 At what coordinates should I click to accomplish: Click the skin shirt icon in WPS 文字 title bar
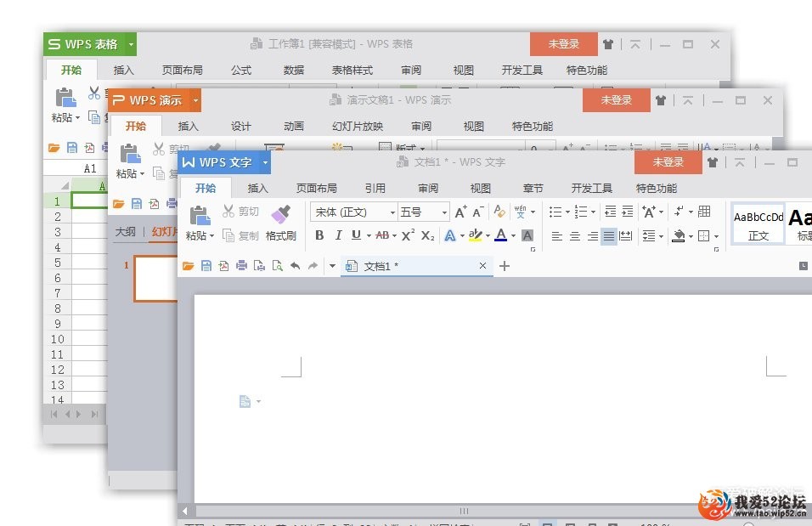point(713,162)
